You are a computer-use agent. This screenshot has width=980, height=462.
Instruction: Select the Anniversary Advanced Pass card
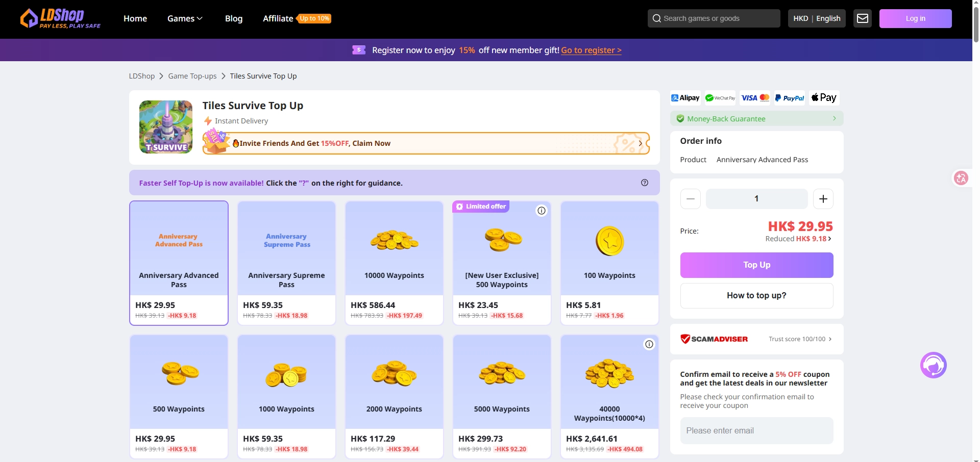coord(179,263)
